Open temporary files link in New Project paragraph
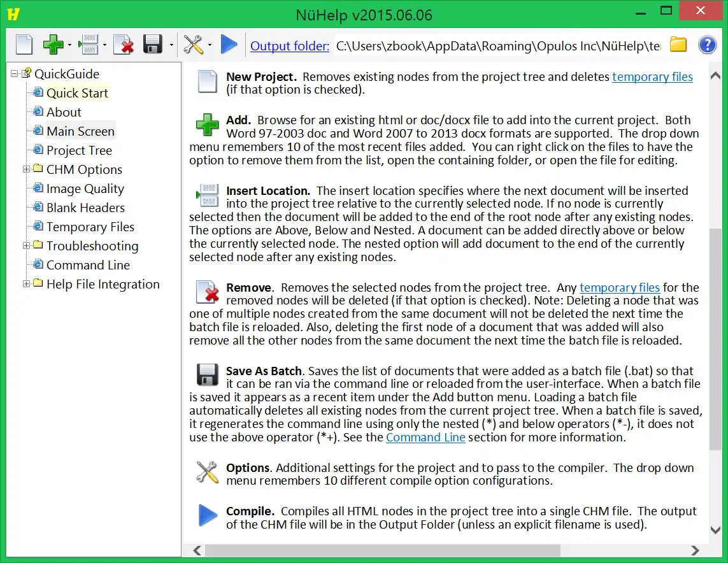Viewport: 728px width, 563px height. click(652, 76)
